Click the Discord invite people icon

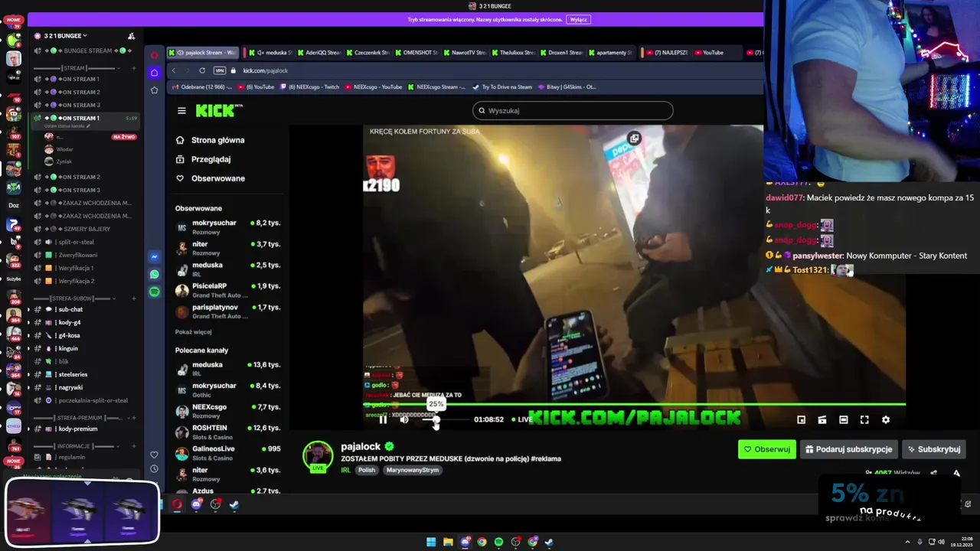click(x=131, y=36)
